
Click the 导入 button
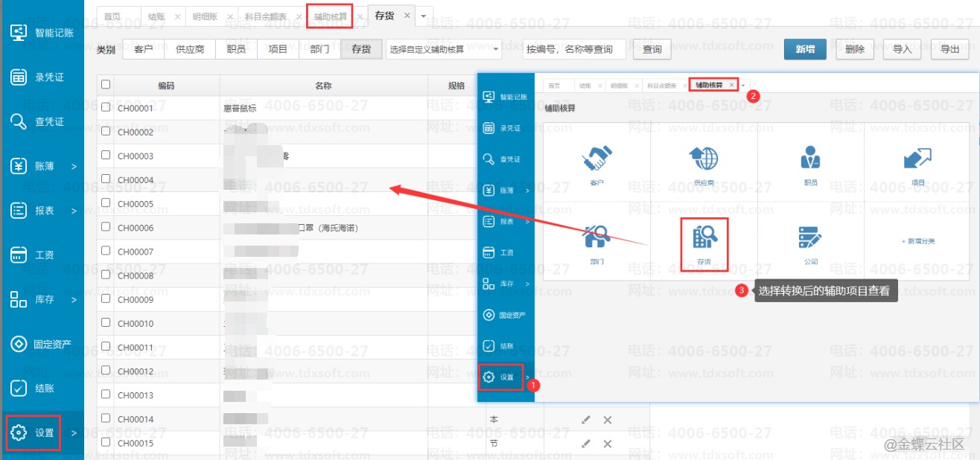click(902, 50)
